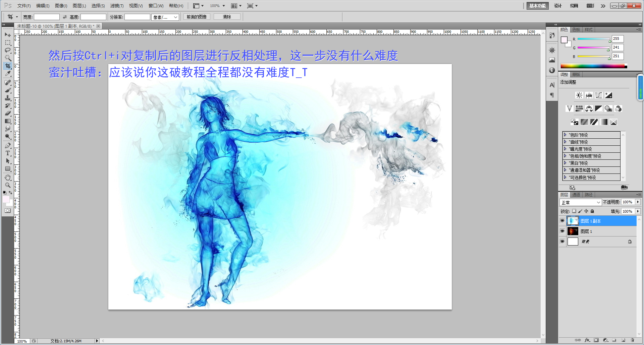Screen dimensions: 644x345
Task: Add a Levels adjustment
Action: [x=589, y=95]
